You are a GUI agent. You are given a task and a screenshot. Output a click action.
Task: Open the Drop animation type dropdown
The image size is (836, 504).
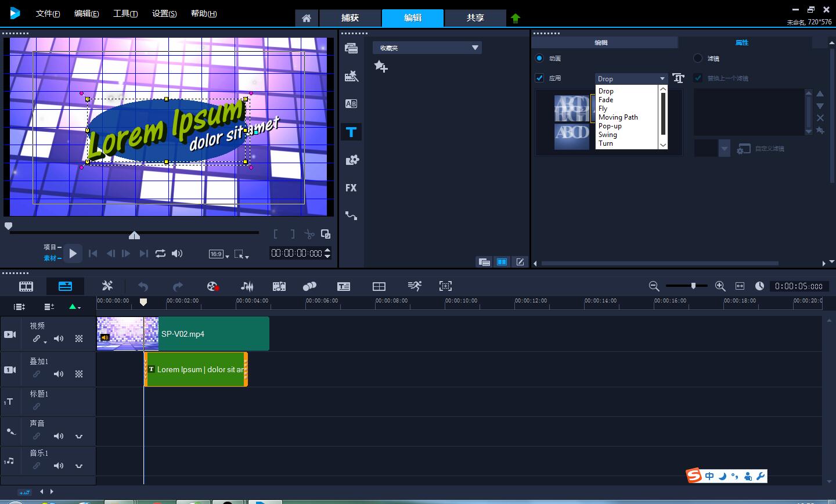(630, 78)
